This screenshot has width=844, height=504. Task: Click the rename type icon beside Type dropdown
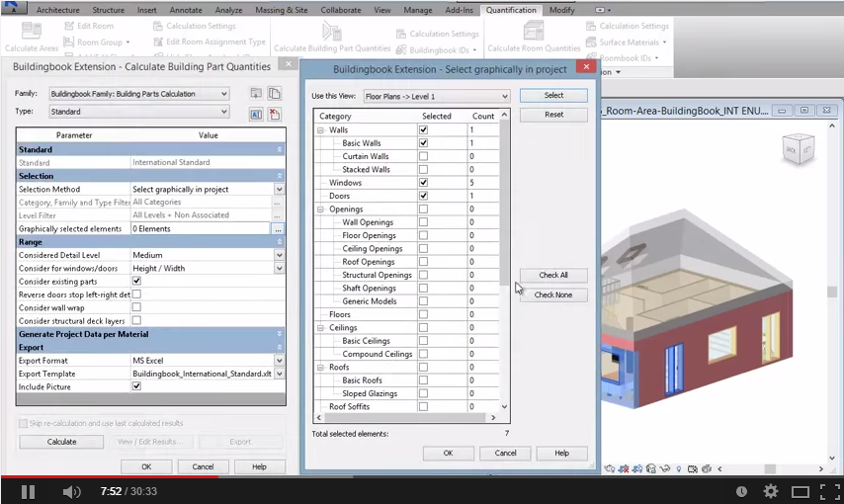[256, 114]
